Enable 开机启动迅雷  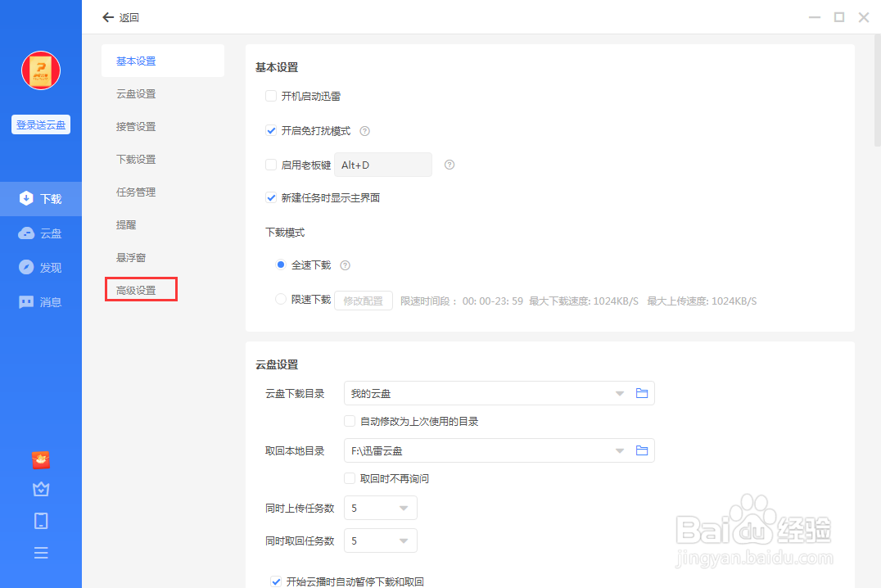271,96
